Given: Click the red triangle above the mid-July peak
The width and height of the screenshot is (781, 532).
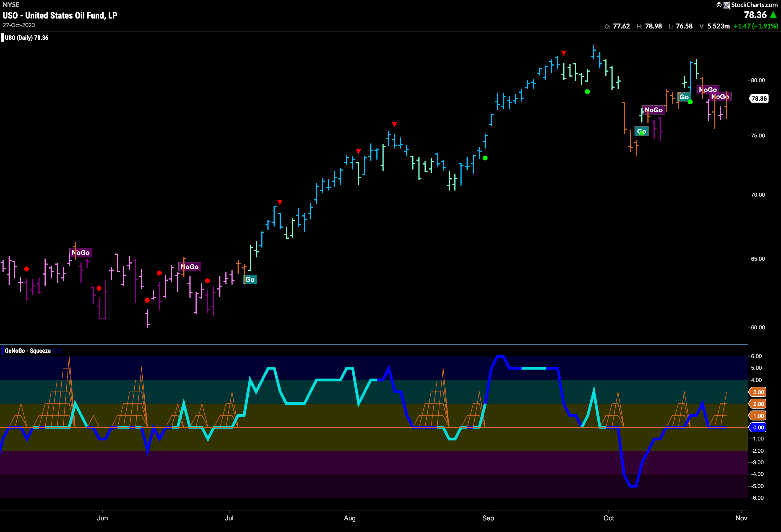Looking at the screenshot, I should pyautogui.click(x=280, y=202).
